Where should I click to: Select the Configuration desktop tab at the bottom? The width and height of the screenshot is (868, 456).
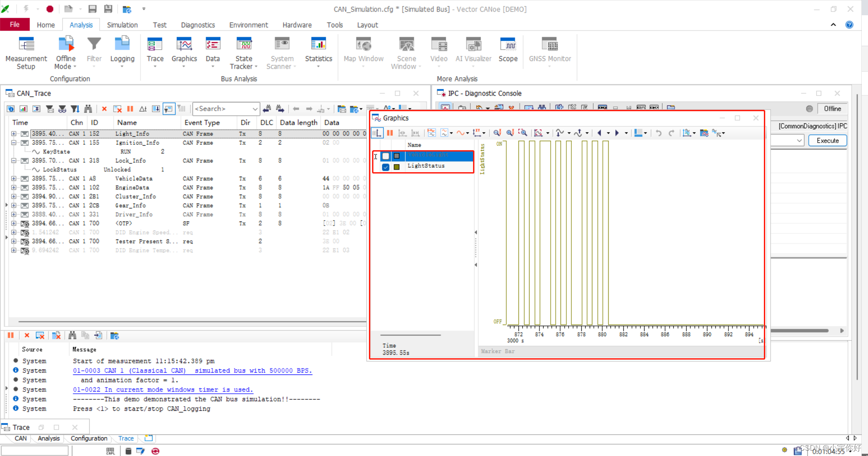[89, 439]
